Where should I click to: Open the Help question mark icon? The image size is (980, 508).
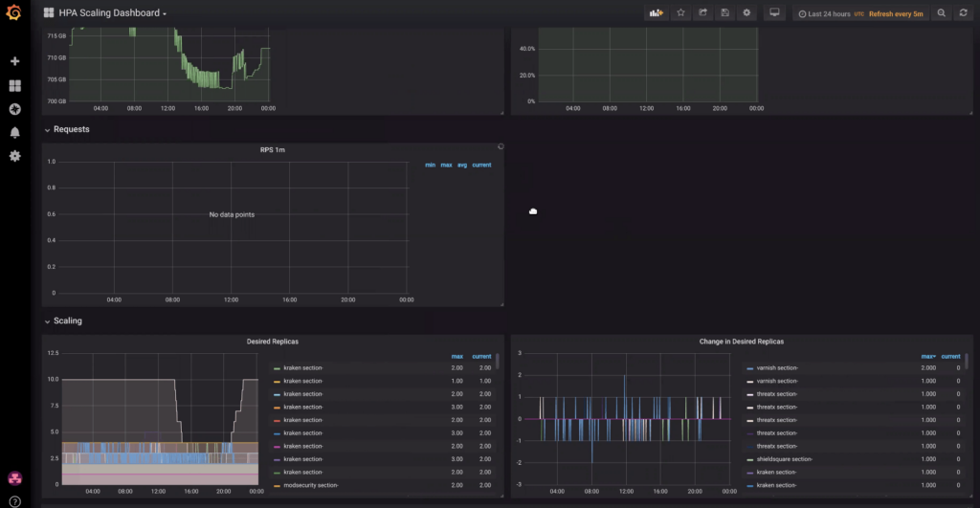pos(15,501)
